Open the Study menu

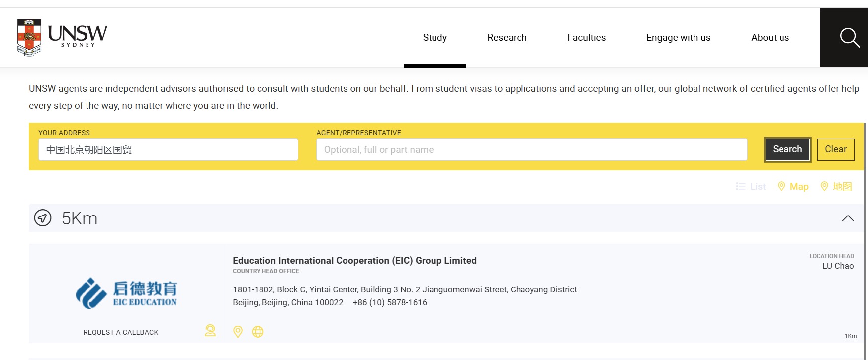(434, 38)
